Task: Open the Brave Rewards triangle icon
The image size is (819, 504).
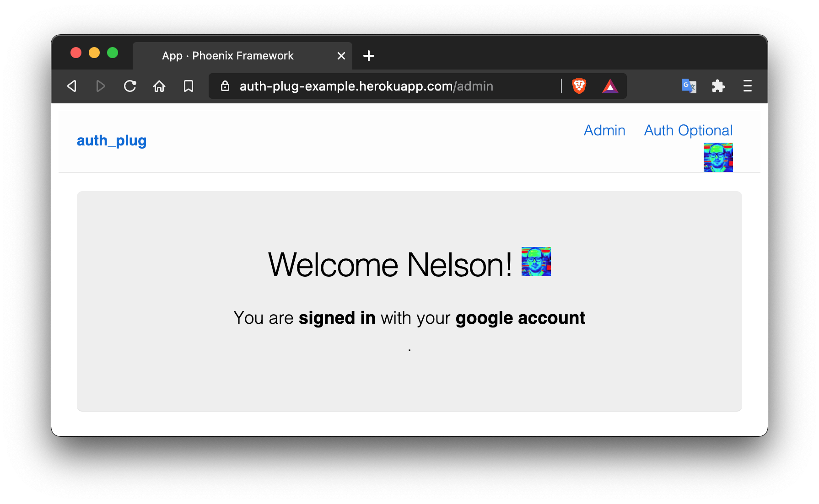Action: tap(611, 86)
